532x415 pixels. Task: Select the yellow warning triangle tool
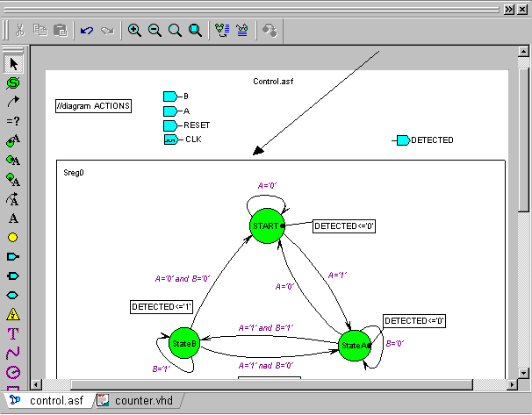13,314
